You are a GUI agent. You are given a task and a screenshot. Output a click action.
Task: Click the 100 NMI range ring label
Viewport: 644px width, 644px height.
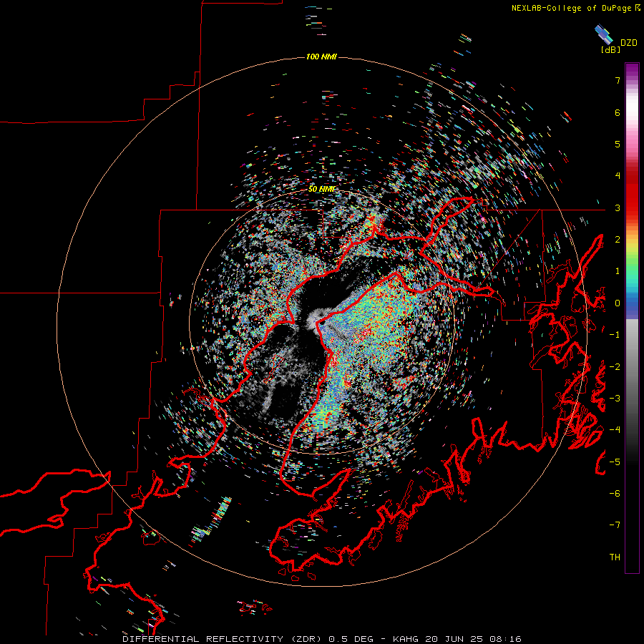click(x=321, y=57)
